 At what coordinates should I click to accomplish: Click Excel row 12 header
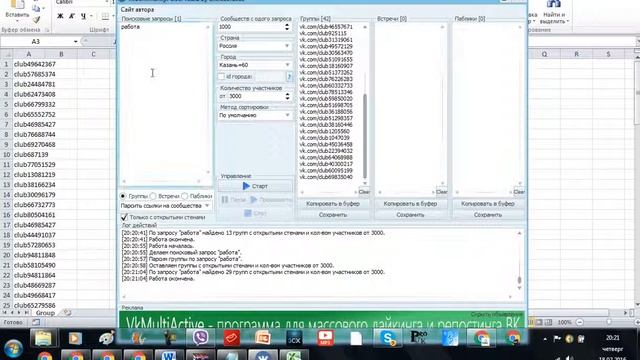coord(6,175)
